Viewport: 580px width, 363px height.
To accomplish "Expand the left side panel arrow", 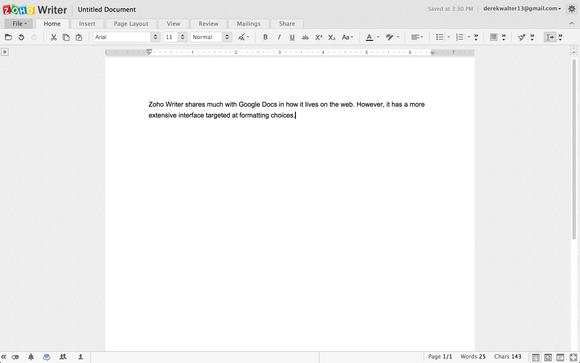I will pyautogui.click(x=5, y=52).
